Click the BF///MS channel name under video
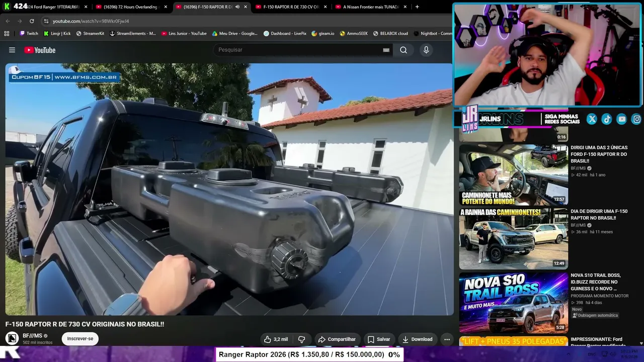Viewport: 644px width, 362px height. coord(32,336)
